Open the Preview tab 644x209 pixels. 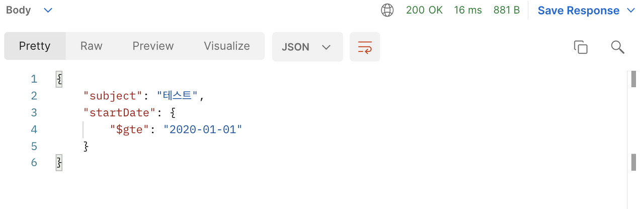[153, 46]
